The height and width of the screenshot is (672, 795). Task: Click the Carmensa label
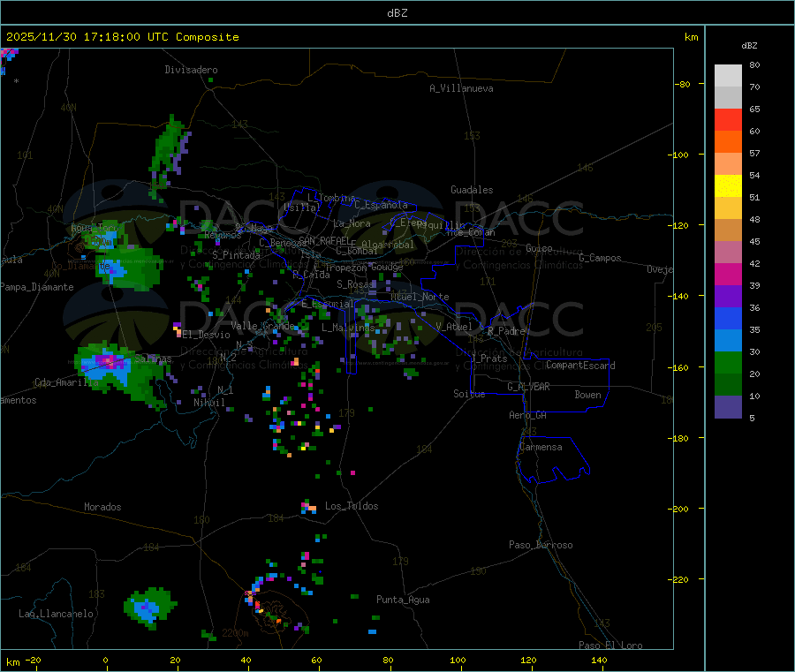point(541,447)
